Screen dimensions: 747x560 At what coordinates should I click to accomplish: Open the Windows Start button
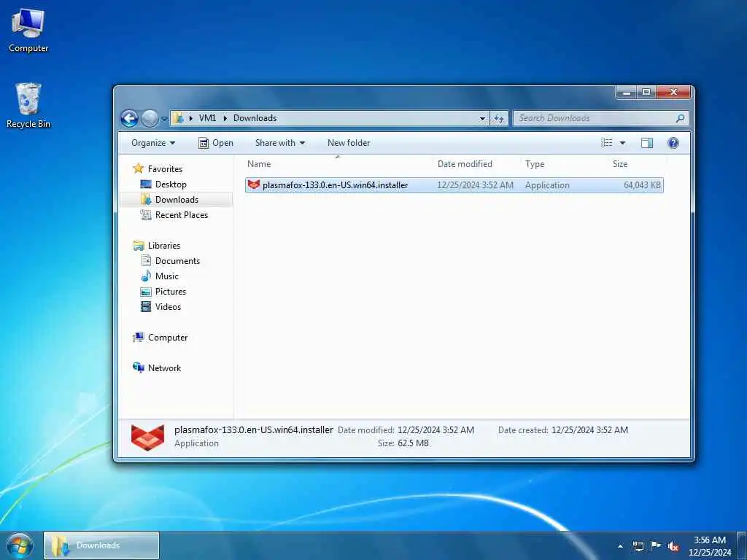(x=20, y=545)
